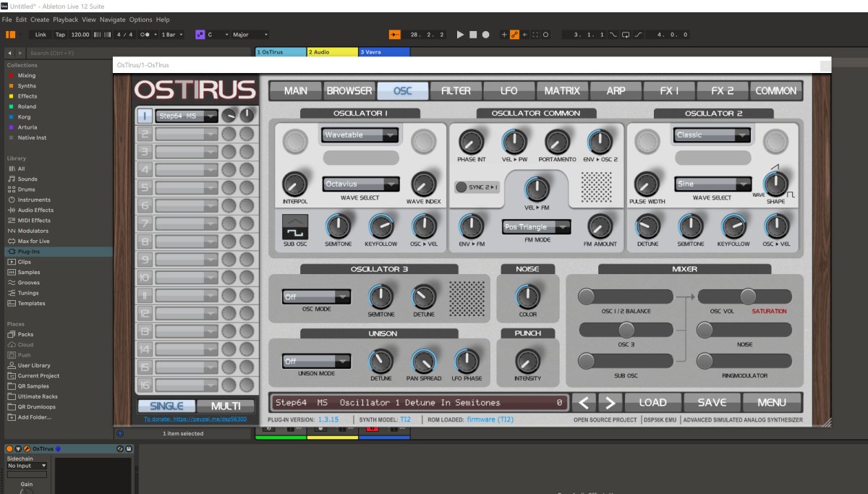Open Packs under Places
This screenshot has height=494, width=868.
(25, 334)
